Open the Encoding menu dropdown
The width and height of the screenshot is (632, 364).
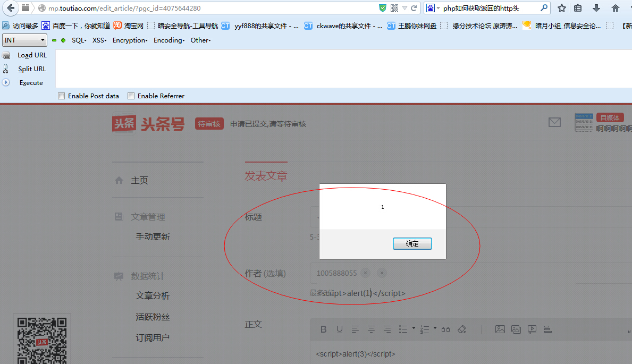tap(169, 40)
